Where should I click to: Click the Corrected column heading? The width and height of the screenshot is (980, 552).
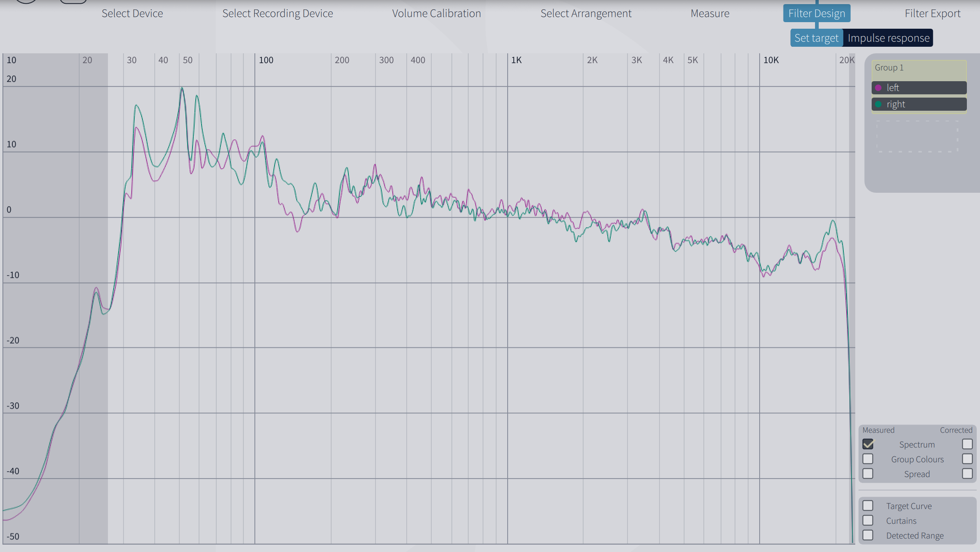[956, 430]
